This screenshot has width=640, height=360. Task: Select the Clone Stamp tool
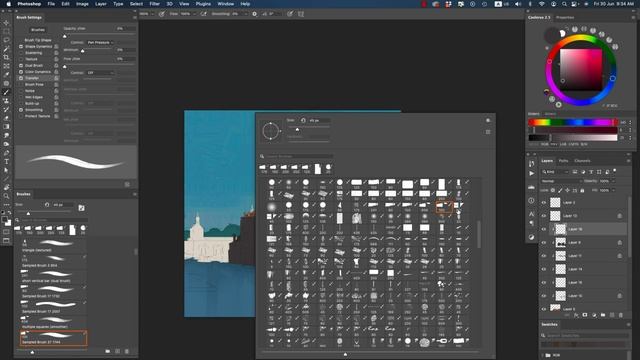click(x=6, y=101)
